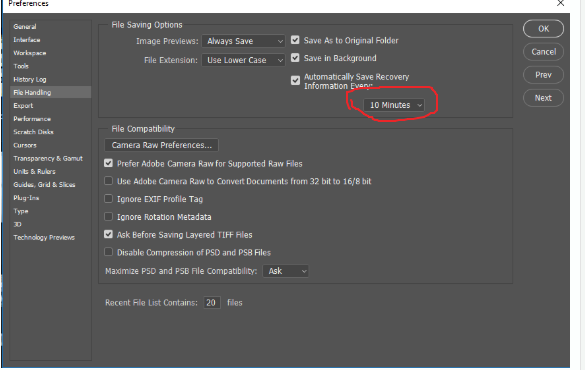585x370 pixels.
Task: Select Plug-Ins category
Action: (26, 198)
